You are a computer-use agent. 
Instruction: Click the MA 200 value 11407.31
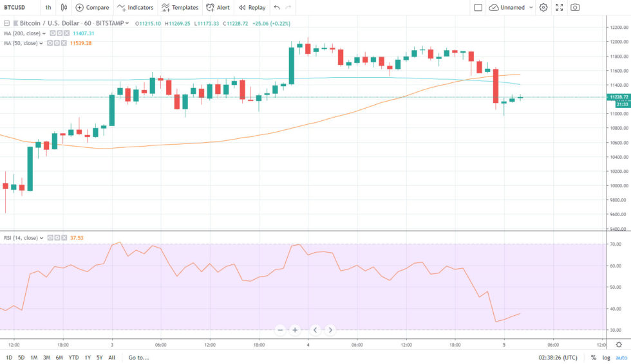(83, 33)
